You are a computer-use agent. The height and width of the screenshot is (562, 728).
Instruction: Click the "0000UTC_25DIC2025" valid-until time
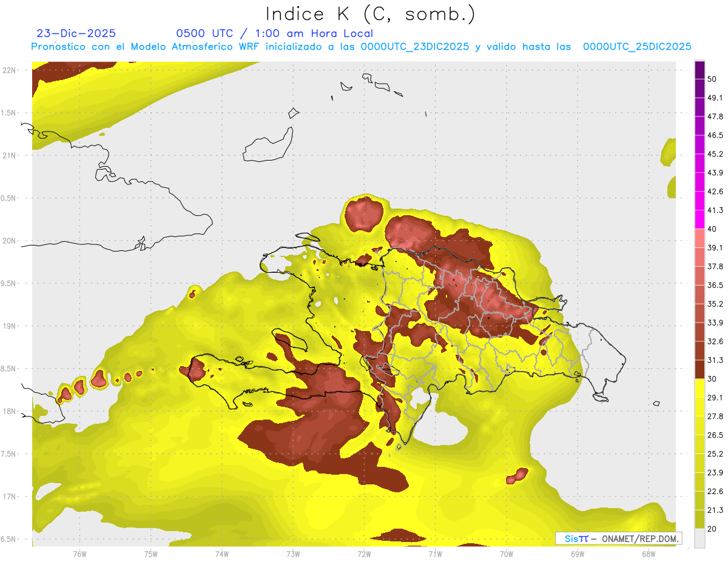pyautogui.click(x=637, y=47)
